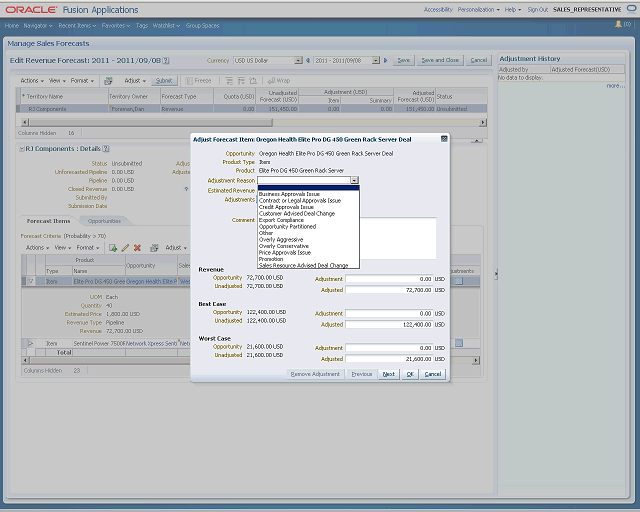Choose Promotion adjustment reason

point(271,259)
